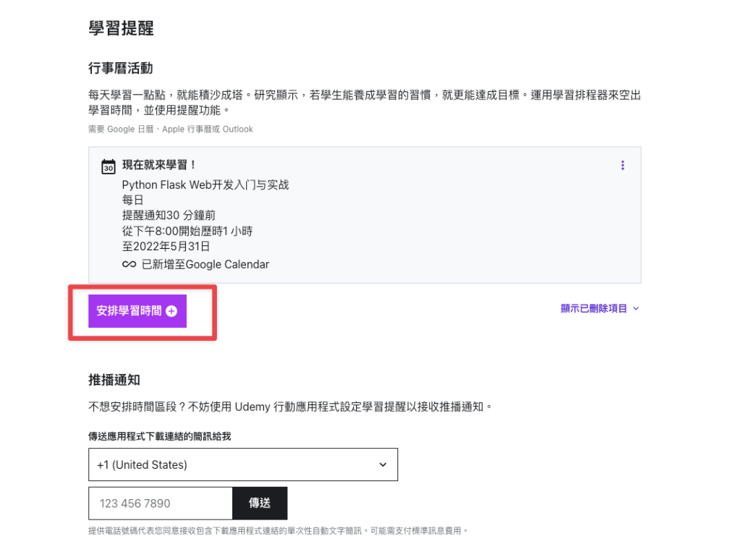Click the 行事曆活動 section heading
Screen dimensions: 741x560
point(120,68)
